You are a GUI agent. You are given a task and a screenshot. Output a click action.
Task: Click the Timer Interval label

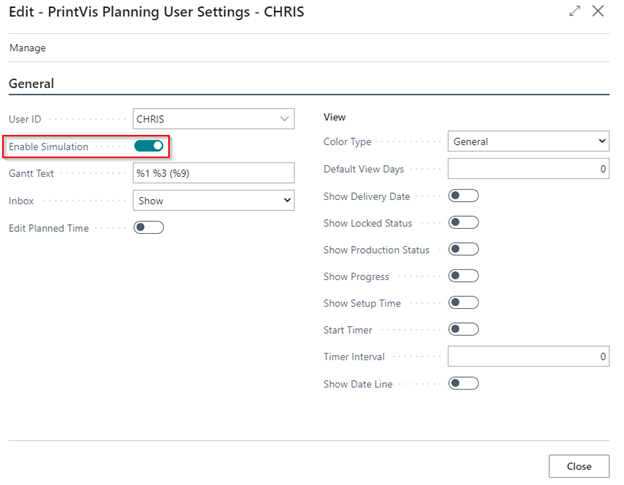[x=354, y=356]
